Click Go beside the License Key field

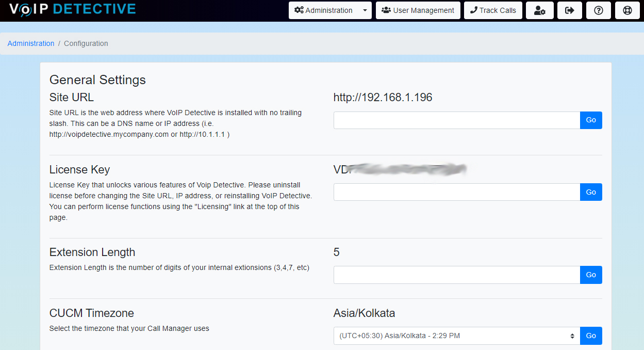click(x=591, y=192)
